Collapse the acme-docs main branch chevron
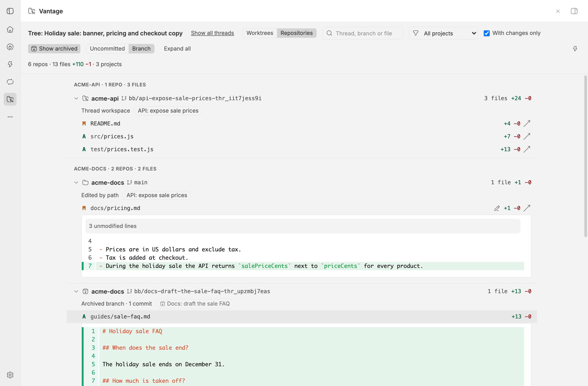The height and width of the screenshot is (386, 588). 76,182
